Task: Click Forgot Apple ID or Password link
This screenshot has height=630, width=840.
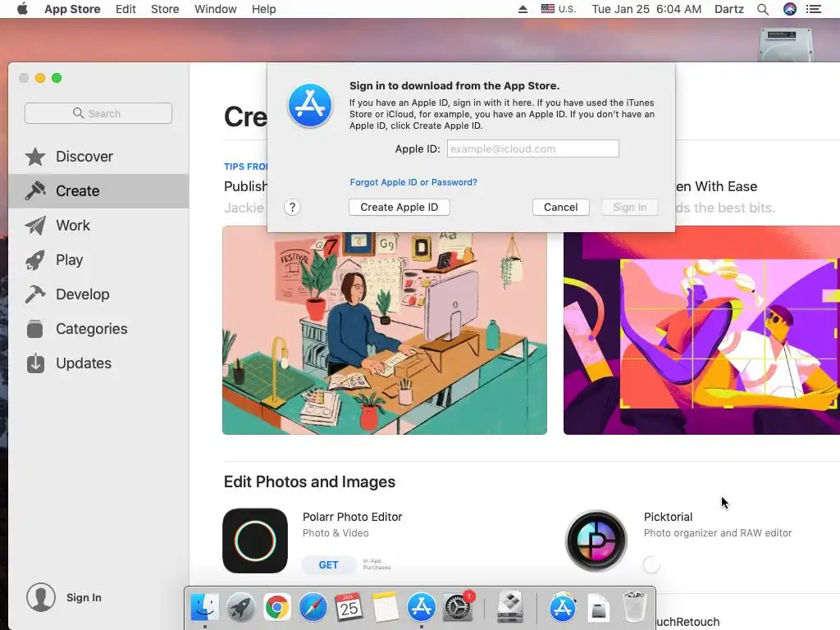Action: (413, 182)
